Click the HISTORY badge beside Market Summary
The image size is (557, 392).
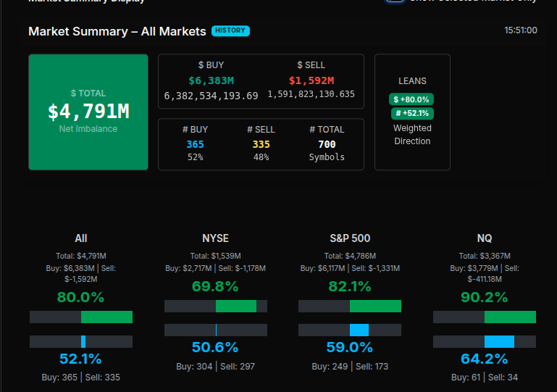230,30
